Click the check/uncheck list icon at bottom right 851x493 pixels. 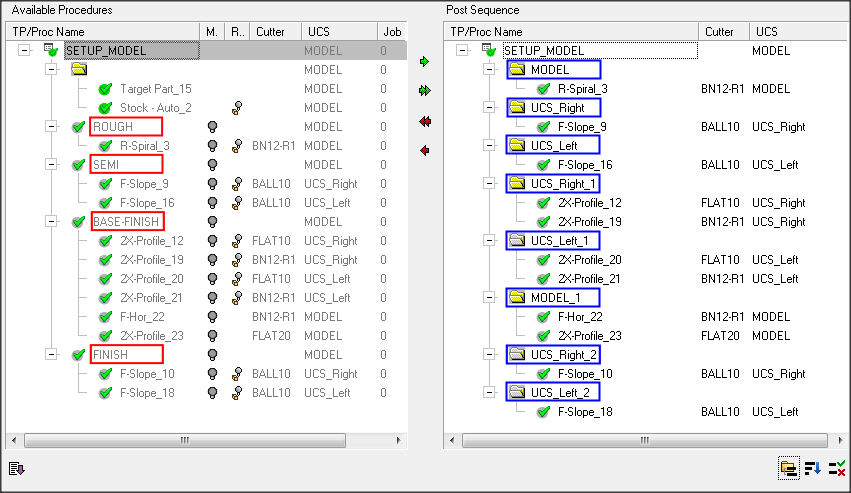tap(837, 469)
